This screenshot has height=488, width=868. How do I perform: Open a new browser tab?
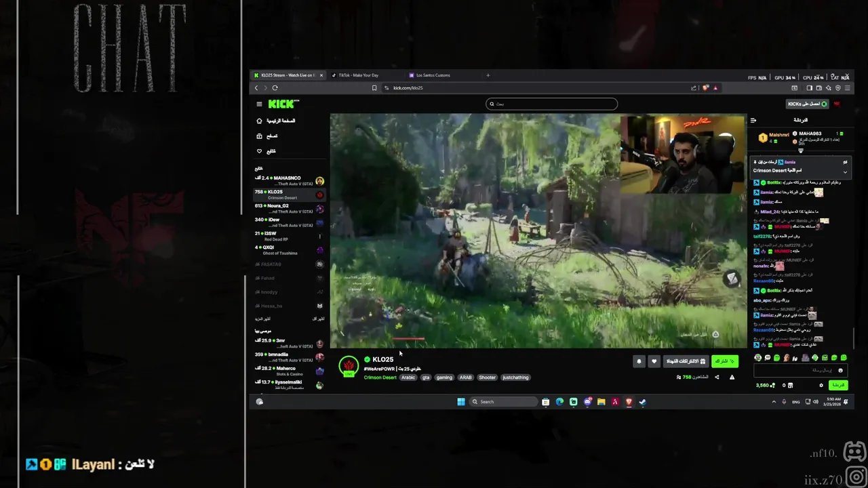tap(488, 75)
